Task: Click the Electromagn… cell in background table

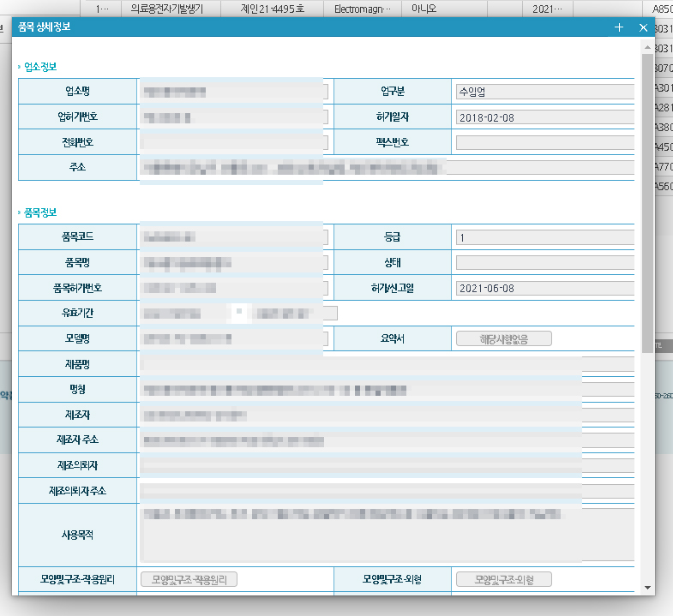Action: 363,9
